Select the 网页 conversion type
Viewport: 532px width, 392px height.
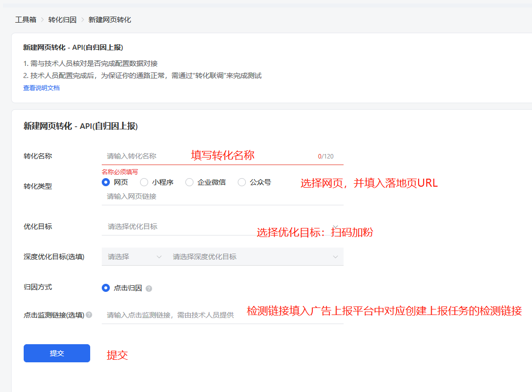[x=106, y=182]
